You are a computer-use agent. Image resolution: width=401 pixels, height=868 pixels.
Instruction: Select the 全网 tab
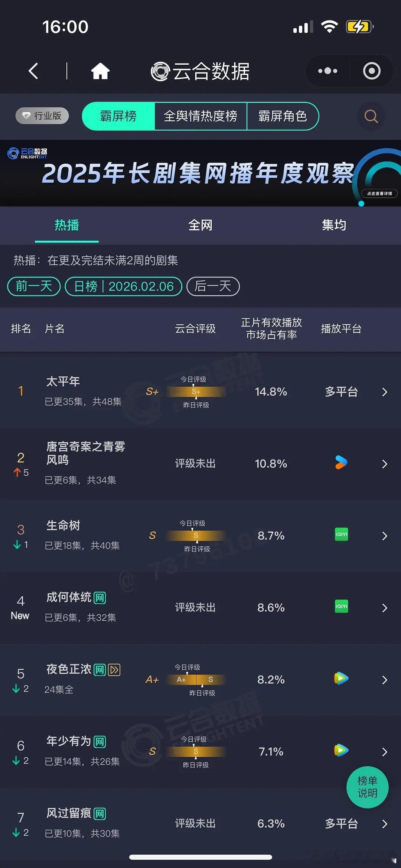tap(200, 225)
